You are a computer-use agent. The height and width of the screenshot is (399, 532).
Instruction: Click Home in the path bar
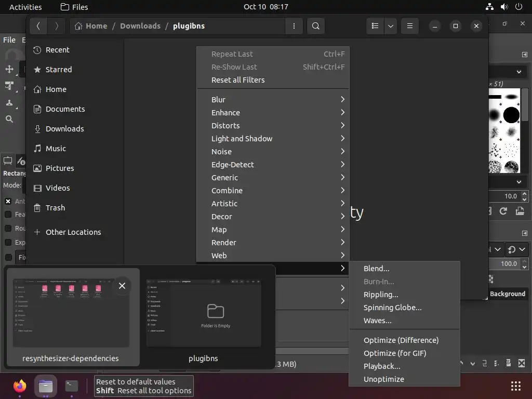(91, 26)
